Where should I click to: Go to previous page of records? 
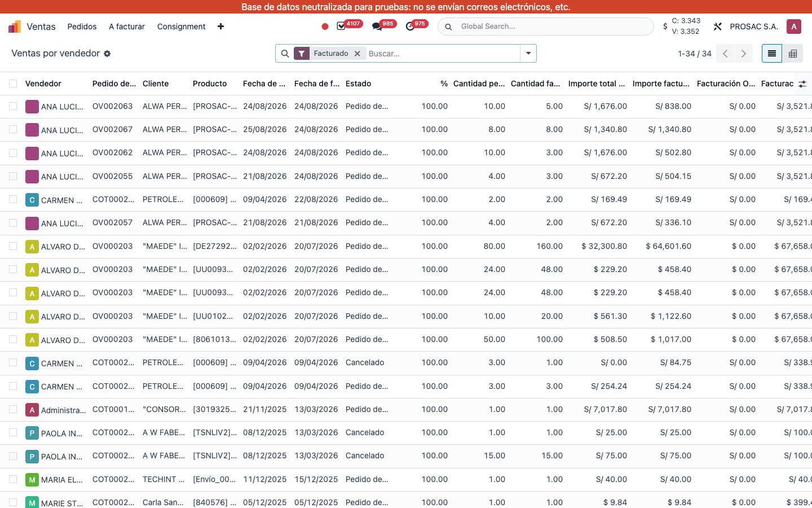click(725, 54)
